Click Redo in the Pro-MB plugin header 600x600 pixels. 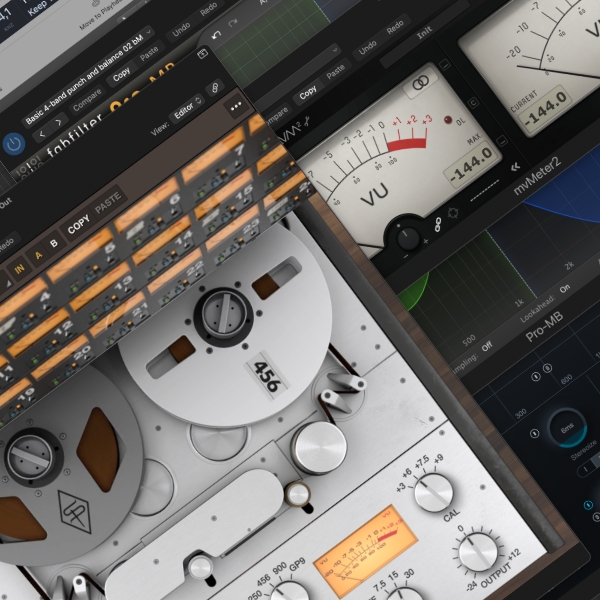(209, 10)
